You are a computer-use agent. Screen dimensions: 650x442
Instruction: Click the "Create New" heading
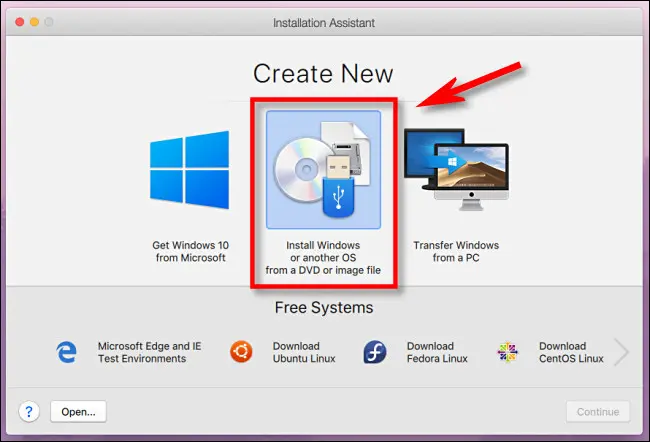coord(323,74)
